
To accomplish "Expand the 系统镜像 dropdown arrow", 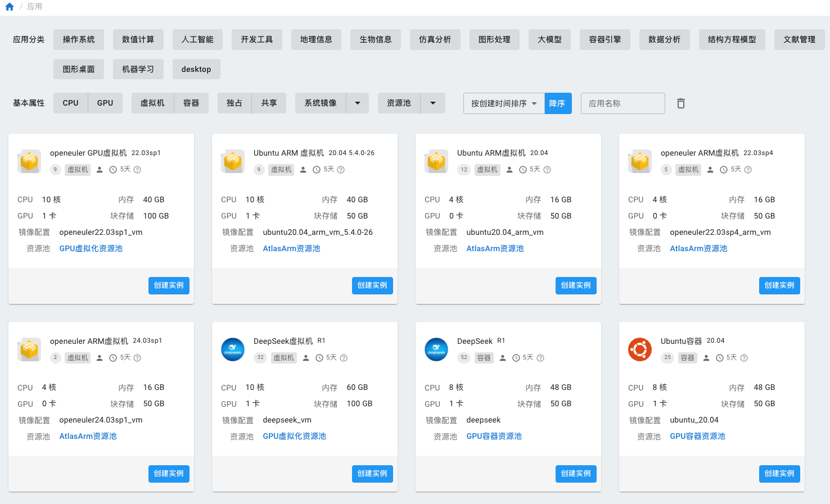I will click(x=358, y=103).
